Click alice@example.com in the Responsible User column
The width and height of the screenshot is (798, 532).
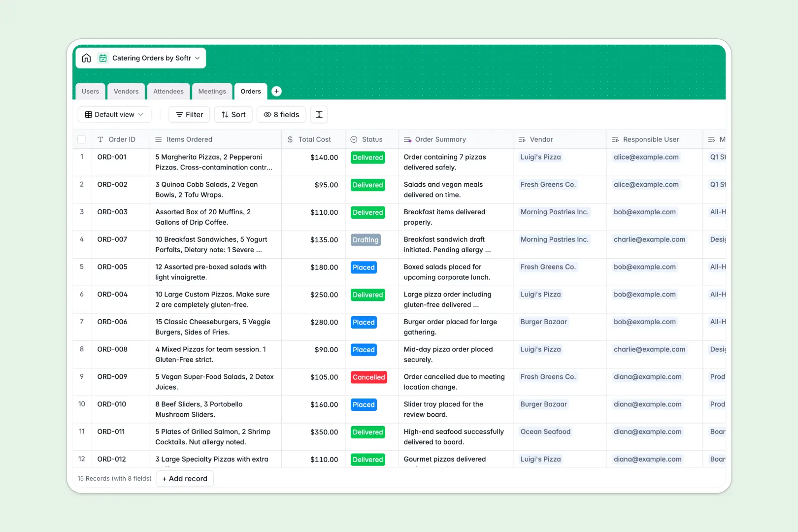click(x=646, y=157)
